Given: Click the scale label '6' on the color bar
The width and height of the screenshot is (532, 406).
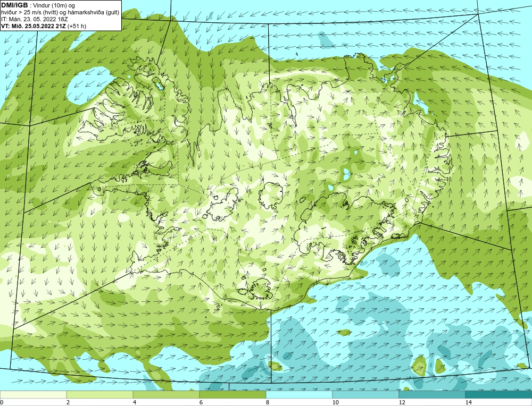Looking at the screenshot, I should (x=201, y=403).
